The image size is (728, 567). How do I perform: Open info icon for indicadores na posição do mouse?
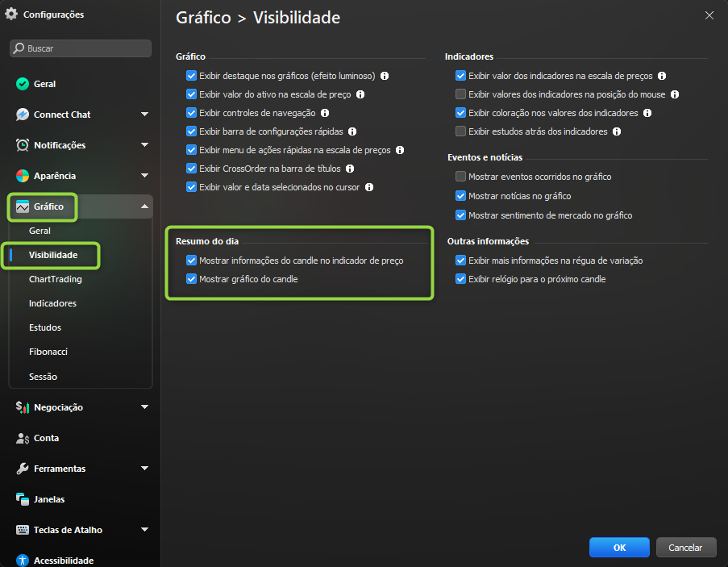point(675,94)
